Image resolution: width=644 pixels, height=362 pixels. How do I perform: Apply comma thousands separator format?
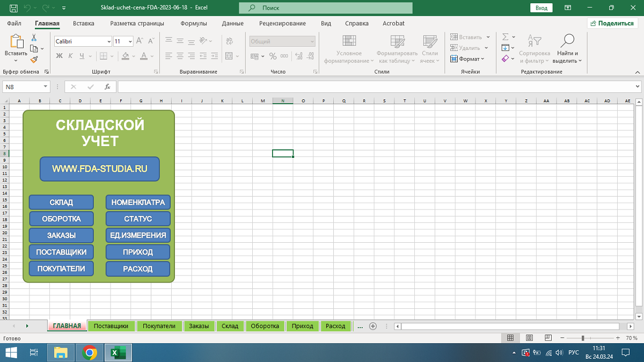point(284,56)
